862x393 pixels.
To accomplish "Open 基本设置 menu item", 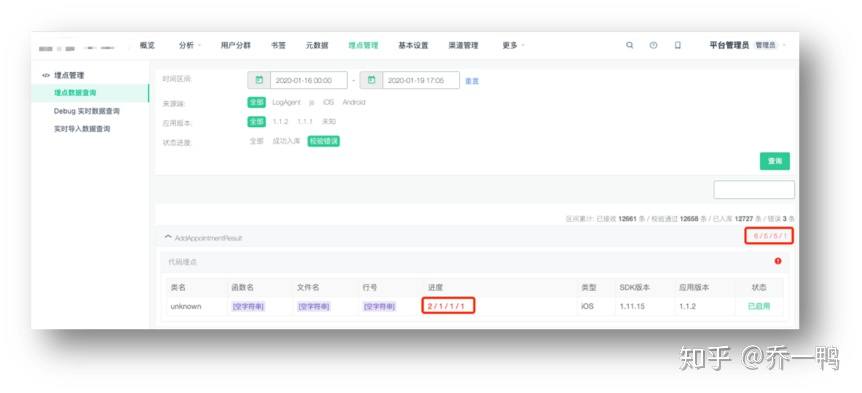I will (x=413, y=46).
